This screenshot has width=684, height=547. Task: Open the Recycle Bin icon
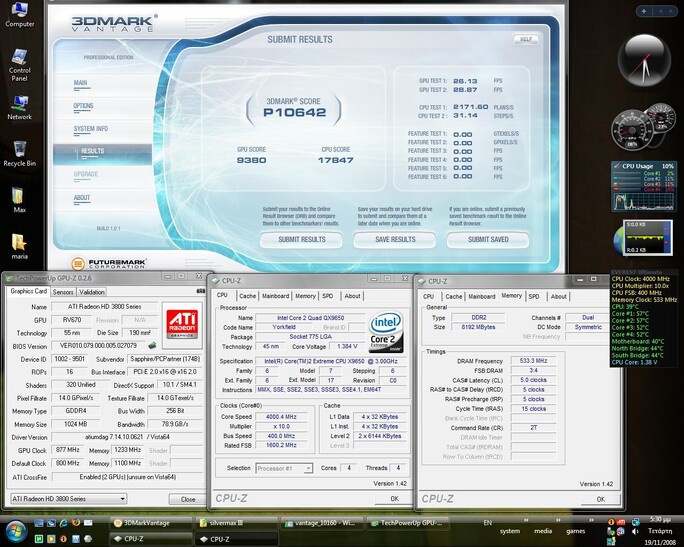click(19, 154)
